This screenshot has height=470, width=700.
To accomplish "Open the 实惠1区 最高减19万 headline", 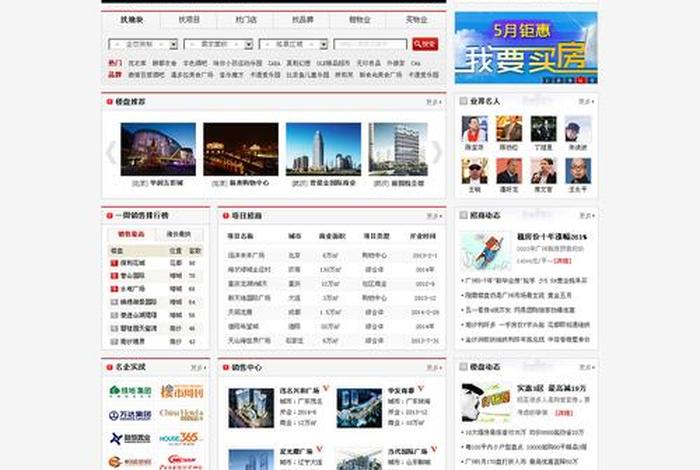I will click(551, 388).
